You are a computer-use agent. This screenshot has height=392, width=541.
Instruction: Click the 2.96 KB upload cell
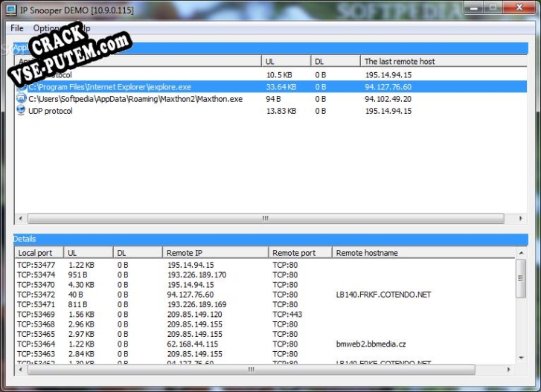coord(81,324)
